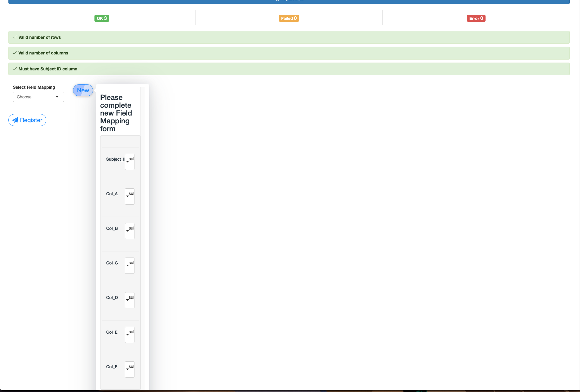Click the checkmark icon beside Valid number of rows
Image resolution: width=580 pixels, height=392 pixels.
pyautogui.click(x=14, y=37)
